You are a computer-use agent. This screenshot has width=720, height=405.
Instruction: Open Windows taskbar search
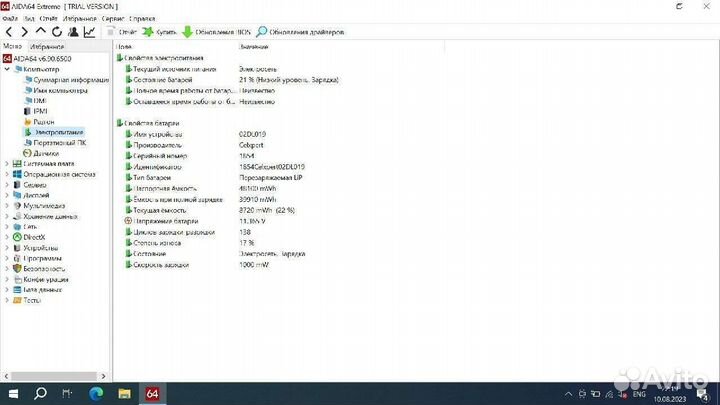tap(40, 394)
